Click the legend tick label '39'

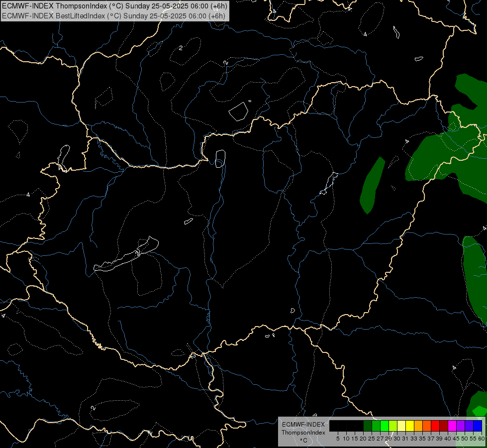click(439, 439)
